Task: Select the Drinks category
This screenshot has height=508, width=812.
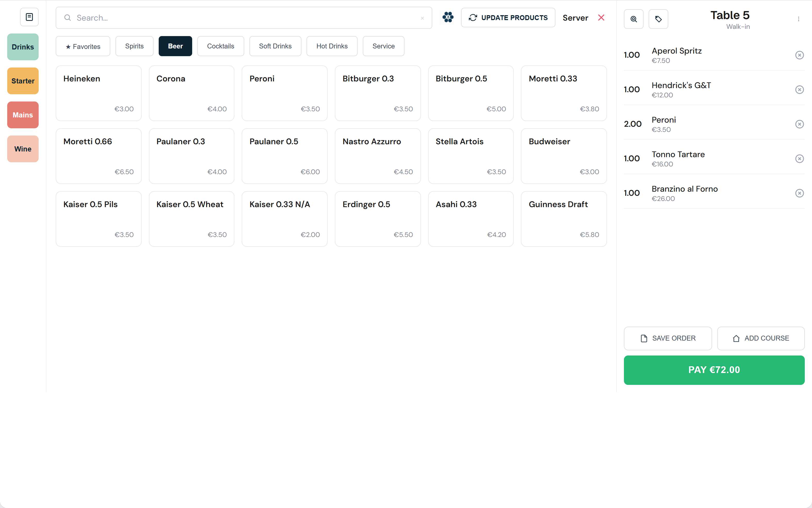Action: (23, 47)
